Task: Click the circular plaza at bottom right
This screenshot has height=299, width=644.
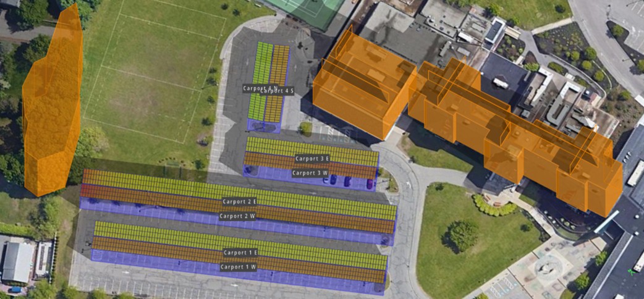Action: 546,266
